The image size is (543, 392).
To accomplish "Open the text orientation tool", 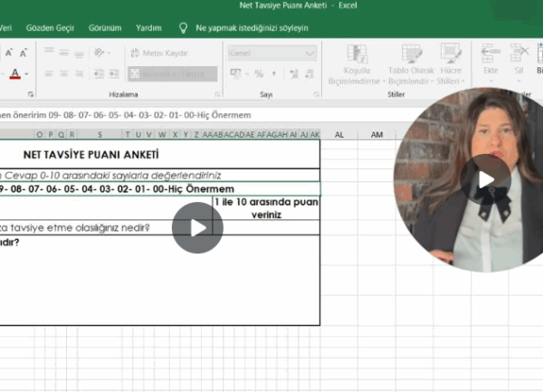I will pos(101,53).
